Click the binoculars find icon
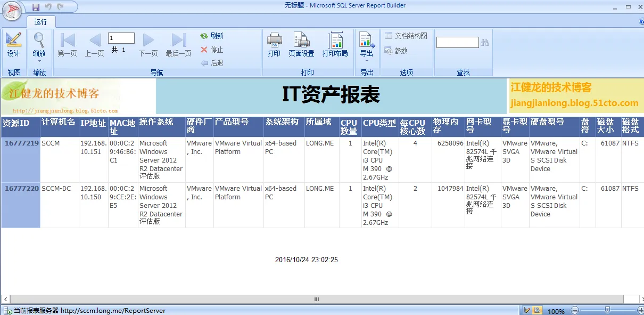 click(485, 42)
